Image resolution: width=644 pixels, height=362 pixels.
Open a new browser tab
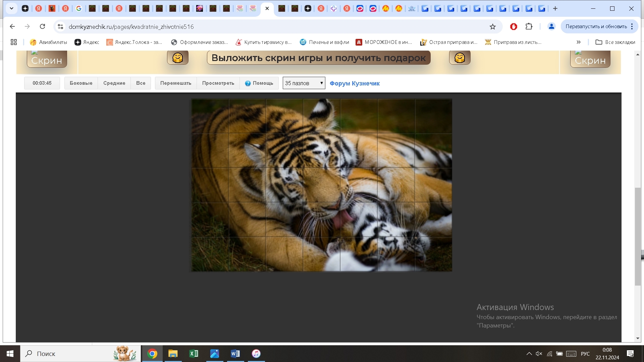pyautogui.click(x=555, y=8)
